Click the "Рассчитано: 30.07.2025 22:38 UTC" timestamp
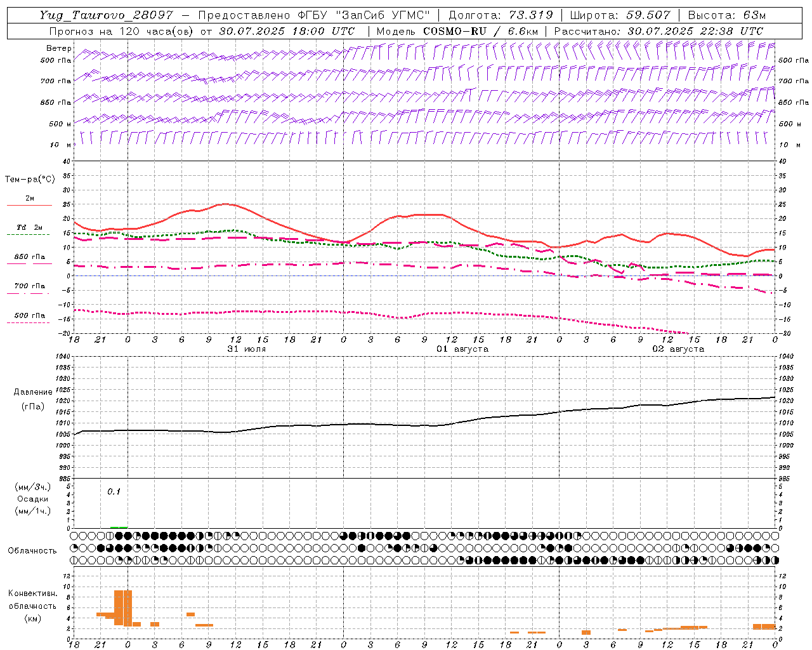This screenshot has height=650, width=812. [x=658, y=31]
